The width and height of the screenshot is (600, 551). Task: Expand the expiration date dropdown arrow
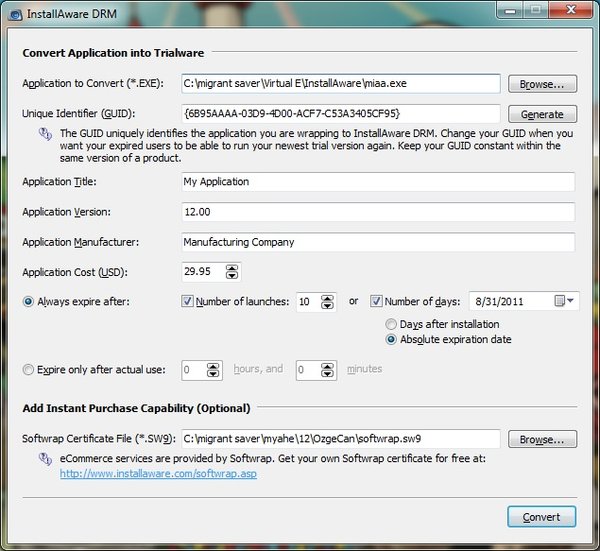click(571, 301)
